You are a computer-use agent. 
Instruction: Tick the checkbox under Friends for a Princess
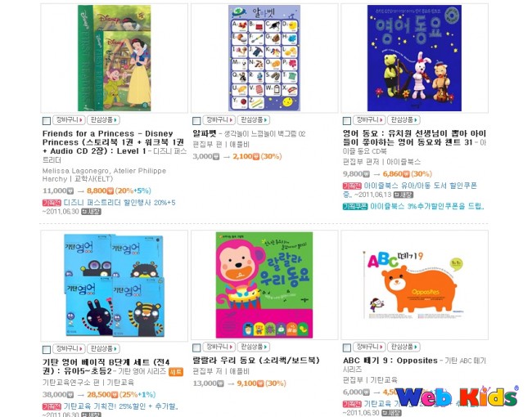point(46,121)
